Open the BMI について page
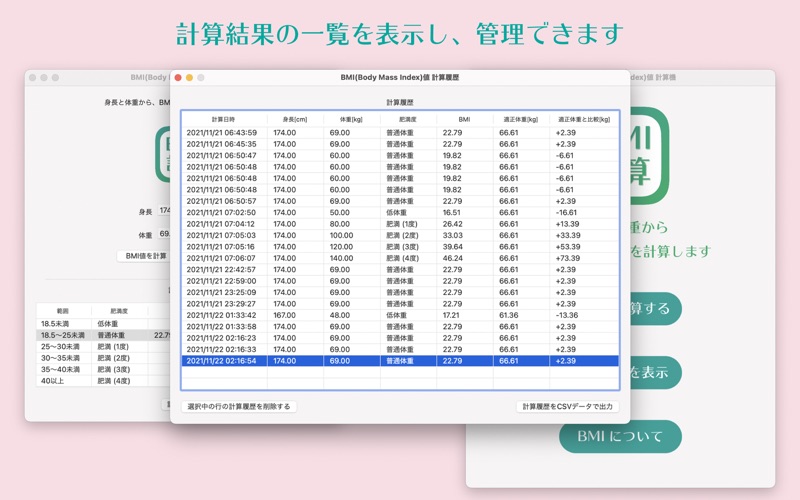 pyautogui.click(x=620, y=436)
